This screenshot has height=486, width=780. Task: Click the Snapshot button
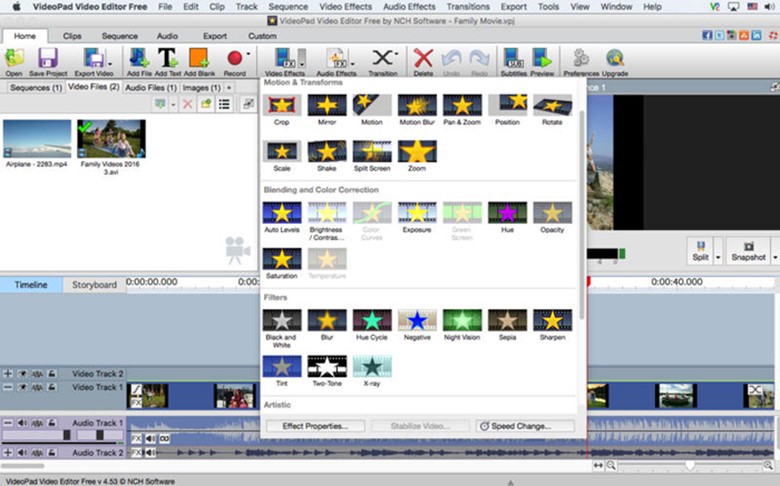[748, 251]
